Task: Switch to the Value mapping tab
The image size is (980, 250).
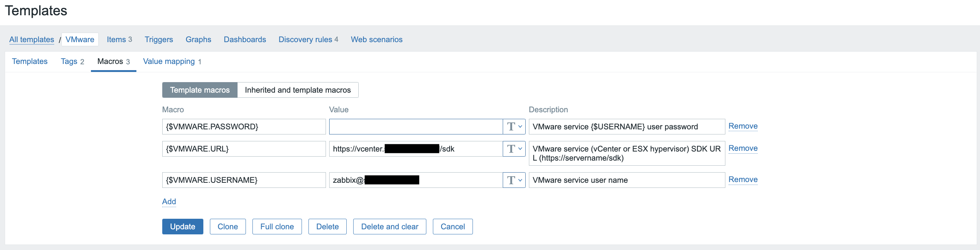Action: click(172, 61)
